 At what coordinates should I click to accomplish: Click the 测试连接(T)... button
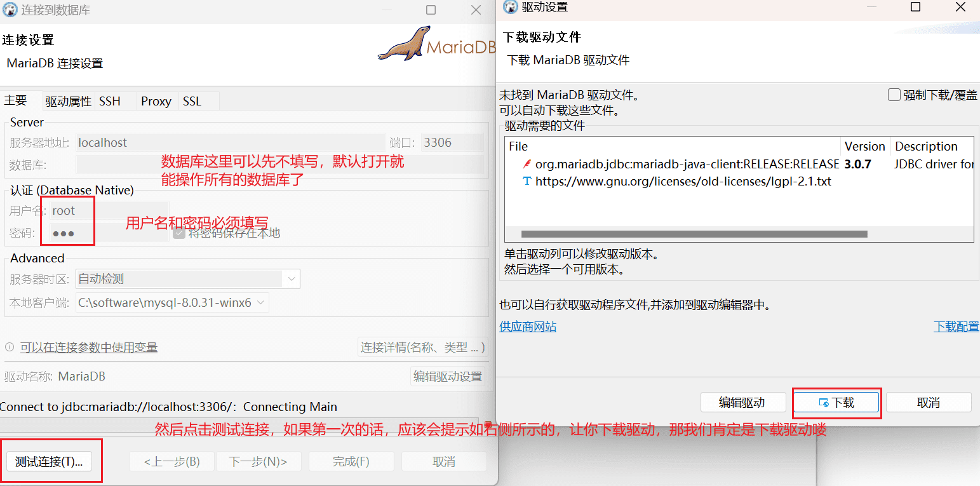coord(49,462)
